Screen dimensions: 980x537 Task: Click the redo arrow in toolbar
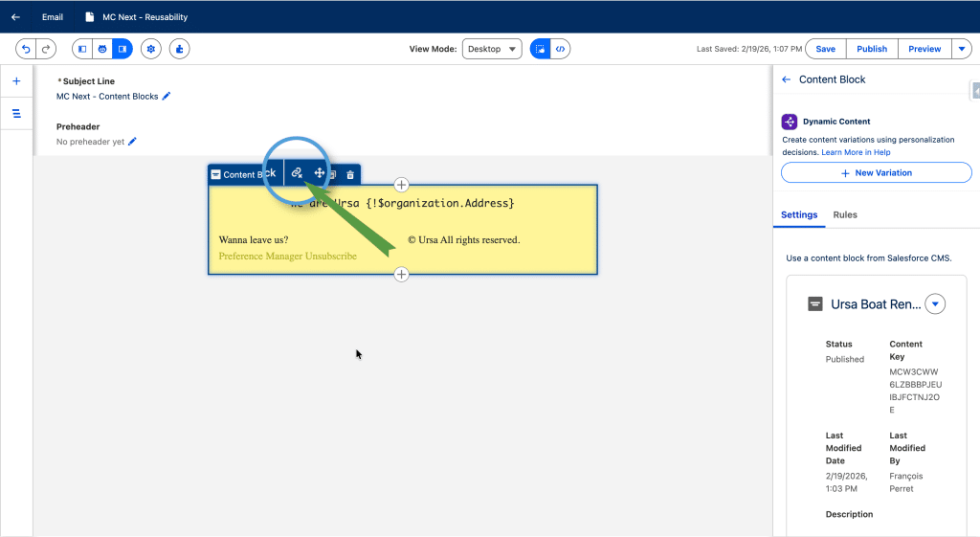point(46,49)
